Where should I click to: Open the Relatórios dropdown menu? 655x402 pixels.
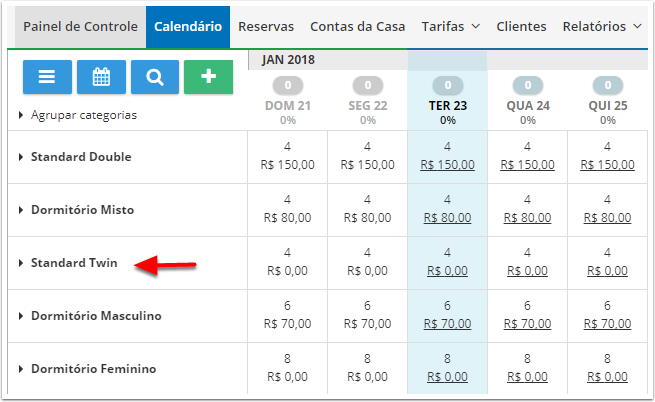601,27
